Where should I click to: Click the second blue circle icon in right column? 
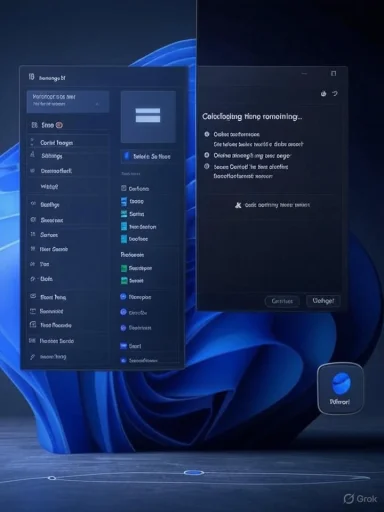pos(123,312)
